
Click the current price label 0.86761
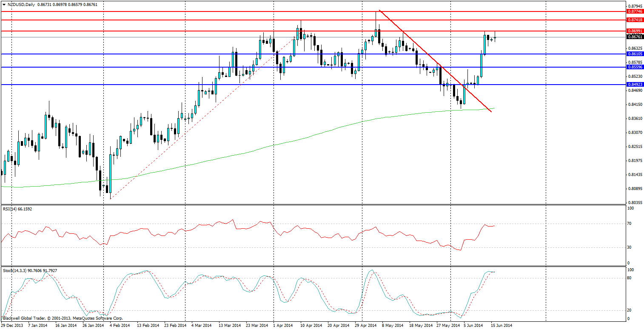click(635, 37)
